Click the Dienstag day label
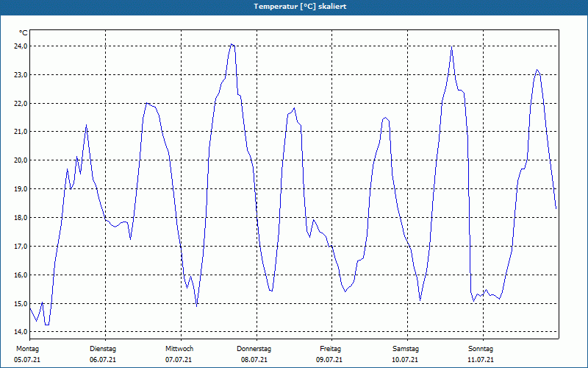The height and width of the screenshot is (368, 588). click(103, 349)
